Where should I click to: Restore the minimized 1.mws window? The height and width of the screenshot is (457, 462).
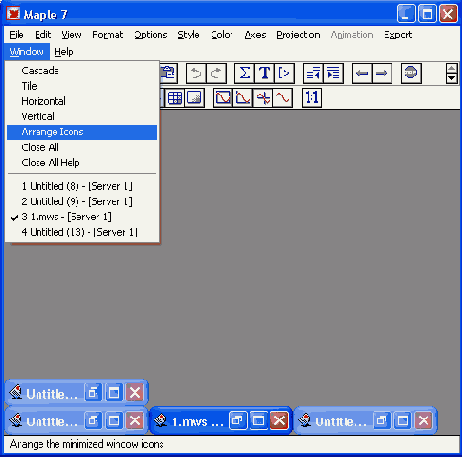tap(238, 421)
